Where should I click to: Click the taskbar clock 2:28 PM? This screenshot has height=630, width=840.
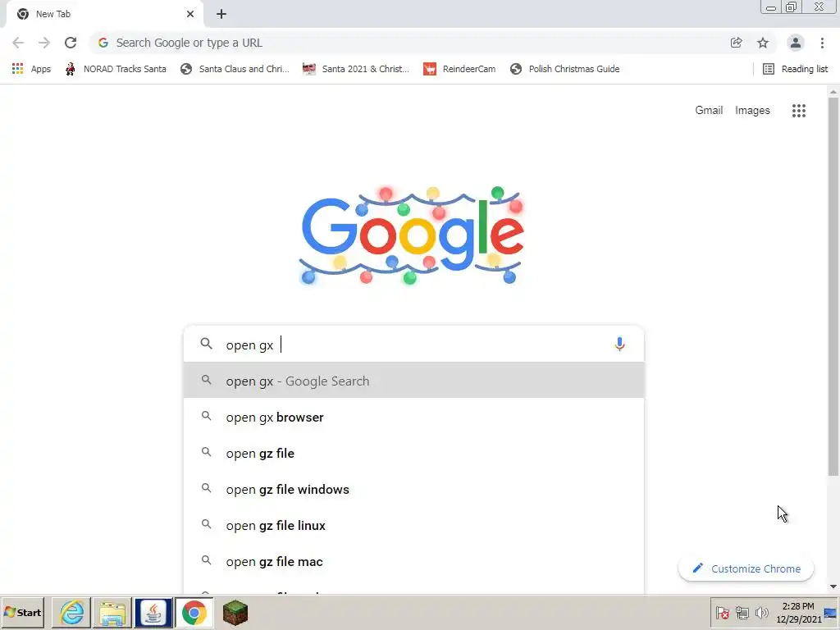pyautogui.click(x=798, y=612)
